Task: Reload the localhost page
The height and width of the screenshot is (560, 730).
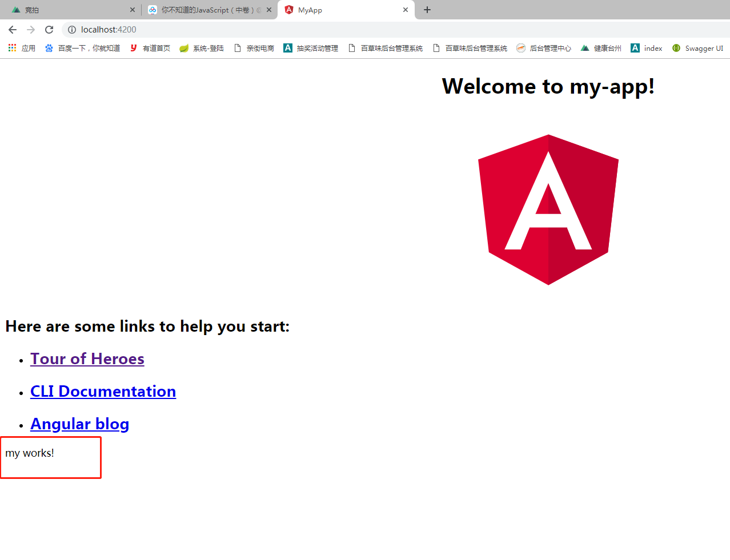Action: (x=49, y=30)
